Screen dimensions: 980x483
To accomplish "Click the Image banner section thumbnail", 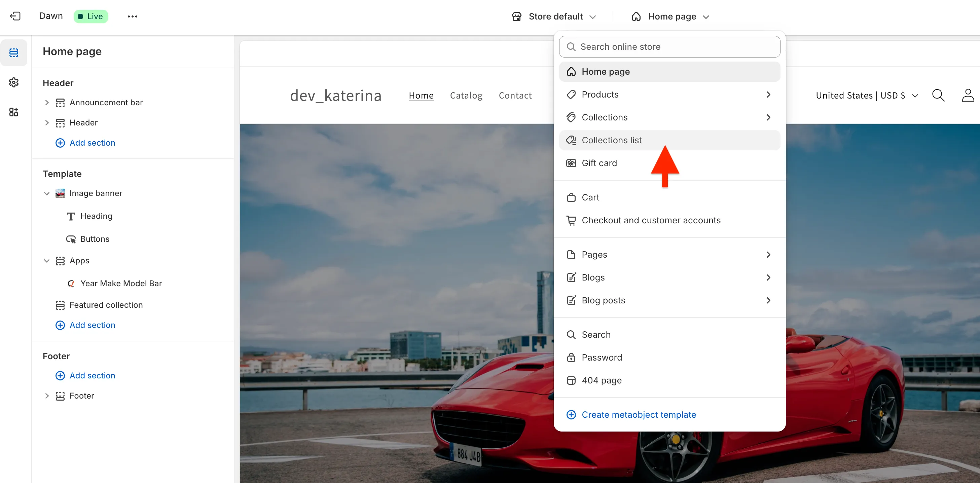I will point(60,193).
